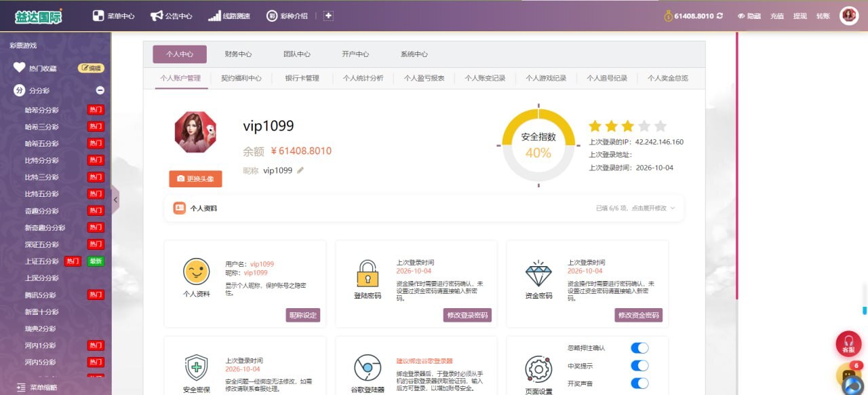Click the 充值 recharge link
This screenshot has height=395, width=868.
777,16
